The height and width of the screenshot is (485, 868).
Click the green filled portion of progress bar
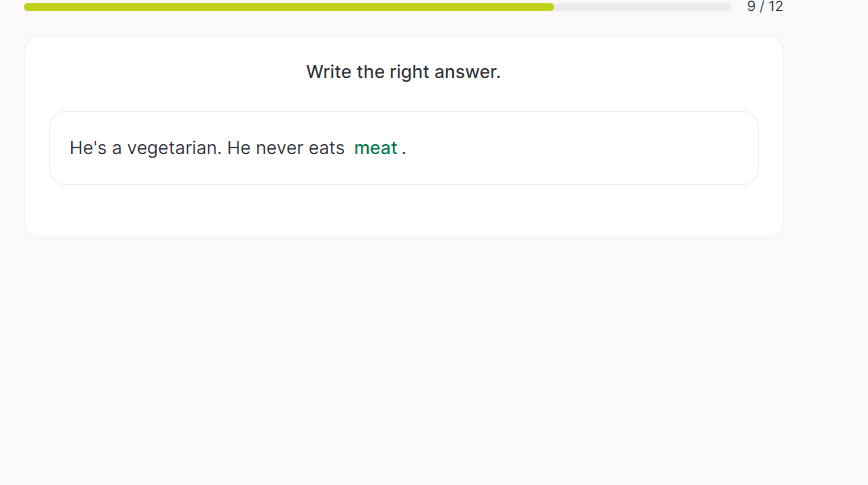coord(289,7)
